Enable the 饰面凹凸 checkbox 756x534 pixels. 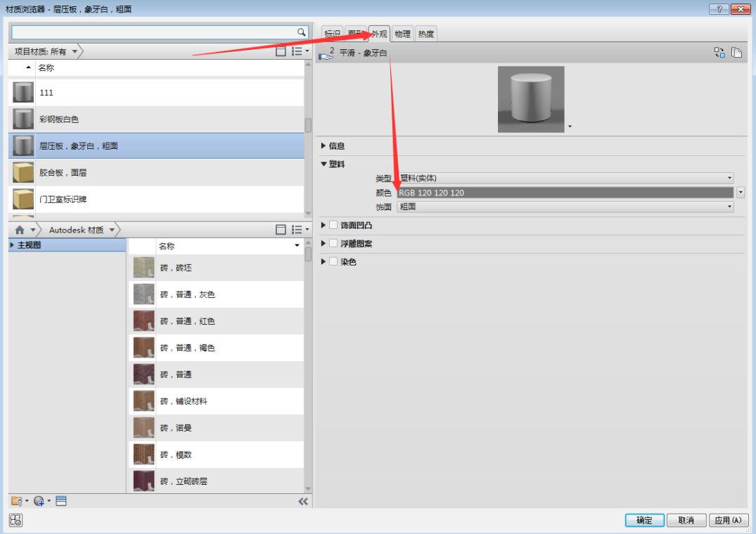pos(333,225)
